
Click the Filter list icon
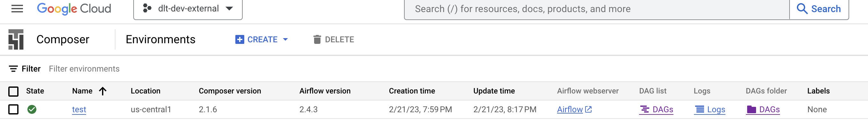(x=13, y=69)
